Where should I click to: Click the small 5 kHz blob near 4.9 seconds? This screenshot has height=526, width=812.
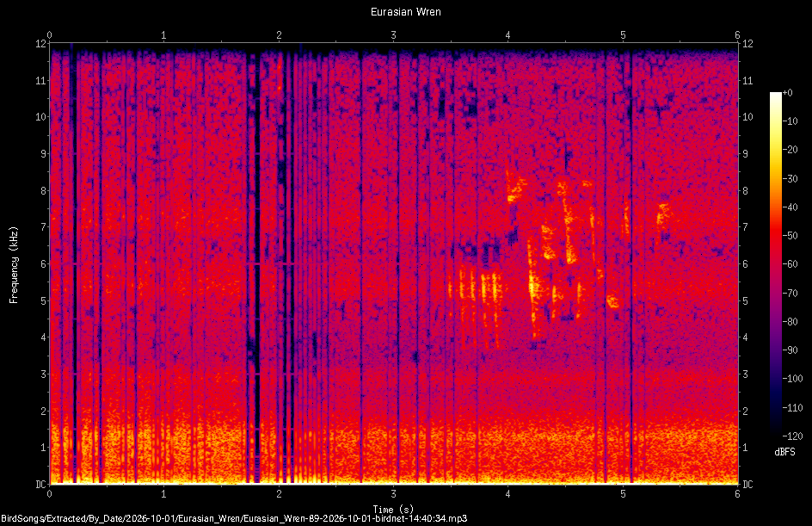[612, 301]
